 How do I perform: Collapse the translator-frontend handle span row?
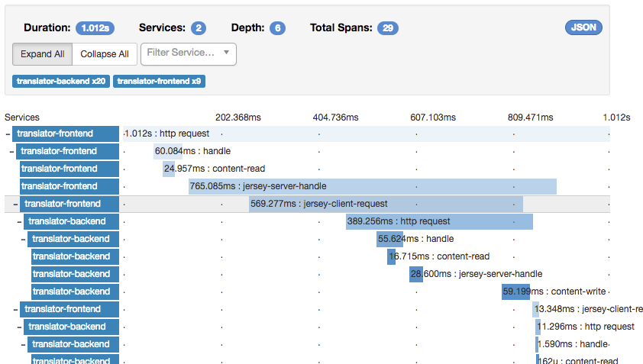point(11,152)
